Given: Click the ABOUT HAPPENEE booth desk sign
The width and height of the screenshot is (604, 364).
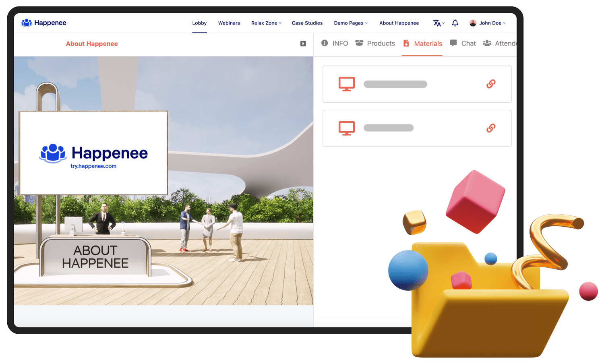Looking at the screenshot, I should coord(95,257).
